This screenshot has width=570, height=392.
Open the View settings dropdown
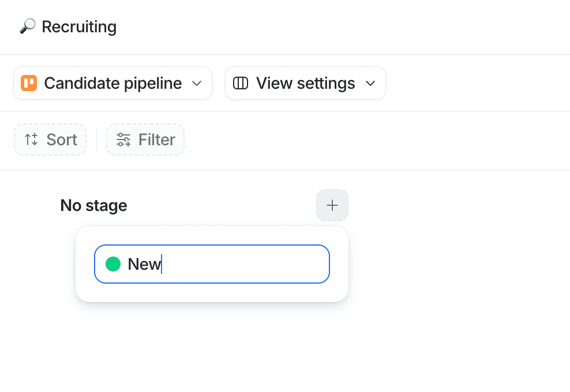point(305,83)
